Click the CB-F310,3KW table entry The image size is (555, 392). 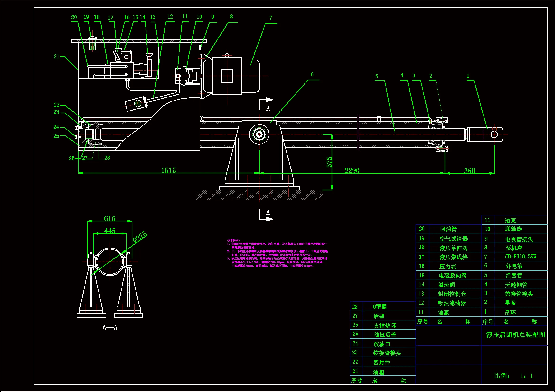(x=520, y=257)
